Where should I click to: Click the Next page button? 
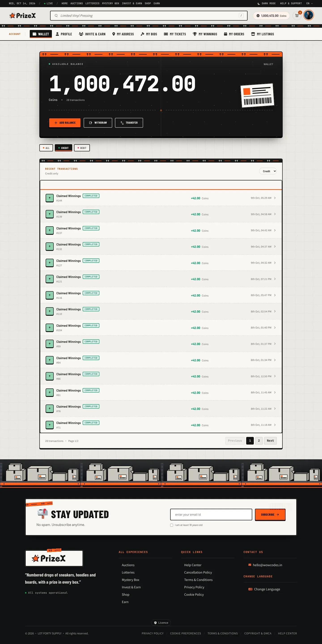270,441
